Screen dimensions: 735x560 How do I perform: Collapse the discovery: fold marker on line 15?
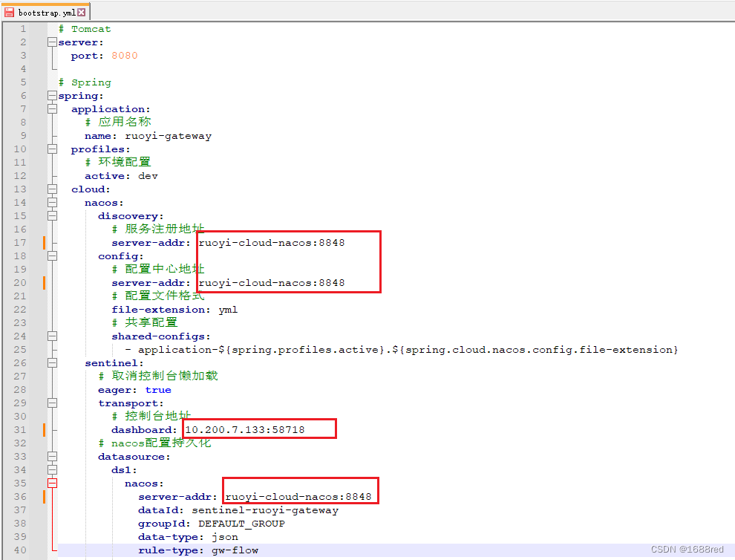(53, 215)
